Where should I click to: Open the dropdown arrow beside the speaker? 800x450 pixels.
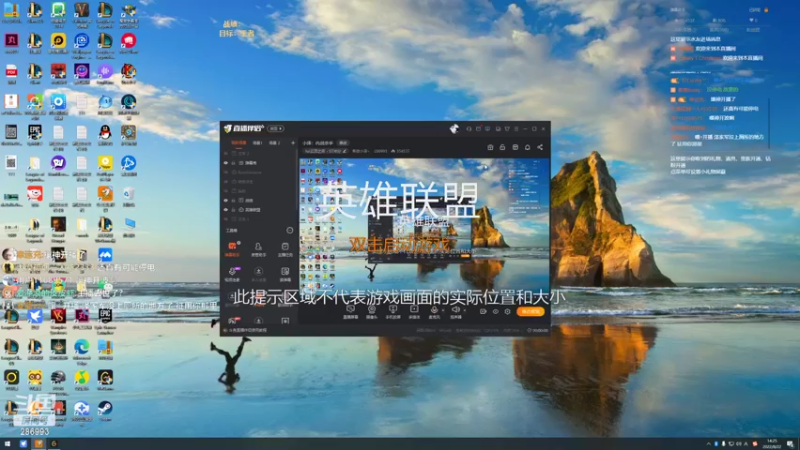(464, 310)
